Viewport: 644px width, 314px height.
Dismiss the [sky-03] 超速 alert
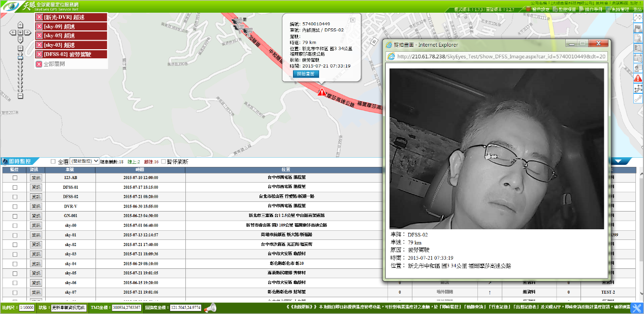[x=39, y=45]
